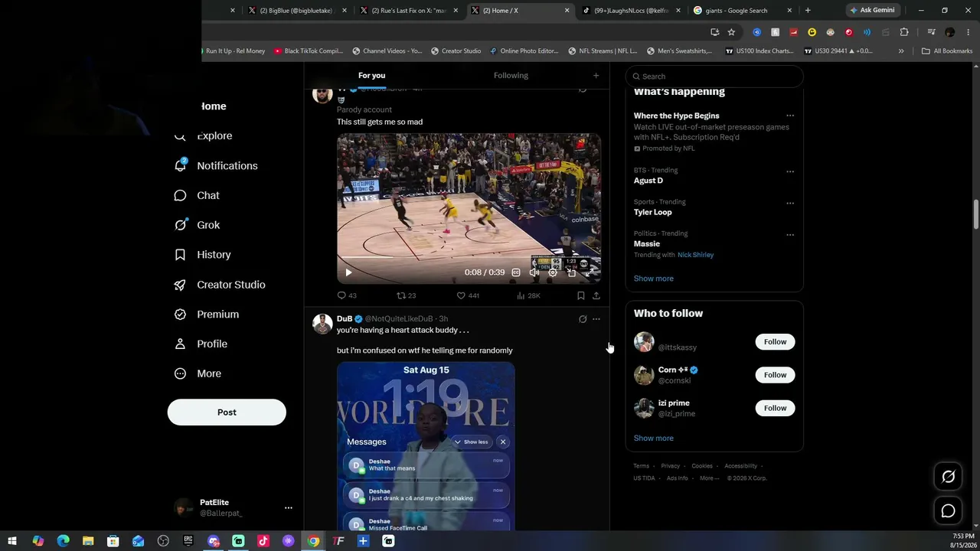Switch to the giants Google Search tab

pyautogui.click(x=742, y=11)
